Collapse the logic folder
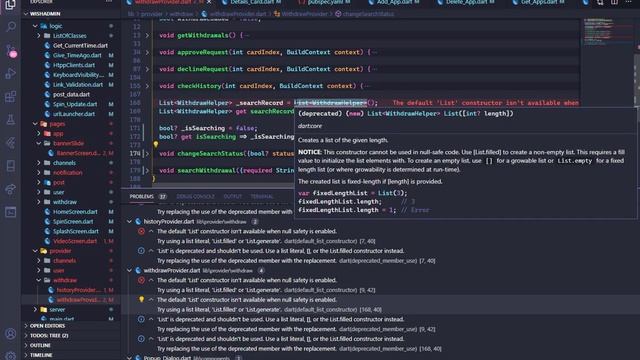 (x=35, y=26)
